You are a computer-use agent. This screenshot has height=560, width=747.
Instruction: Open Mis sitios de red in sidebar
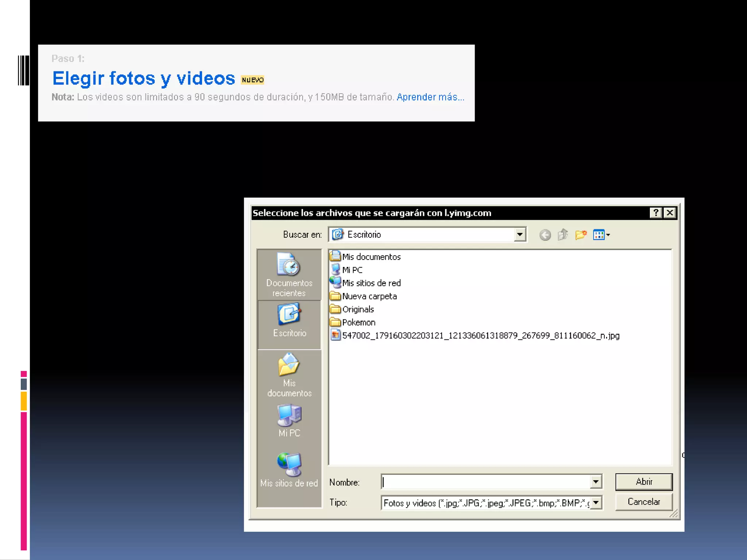(289, 470)
